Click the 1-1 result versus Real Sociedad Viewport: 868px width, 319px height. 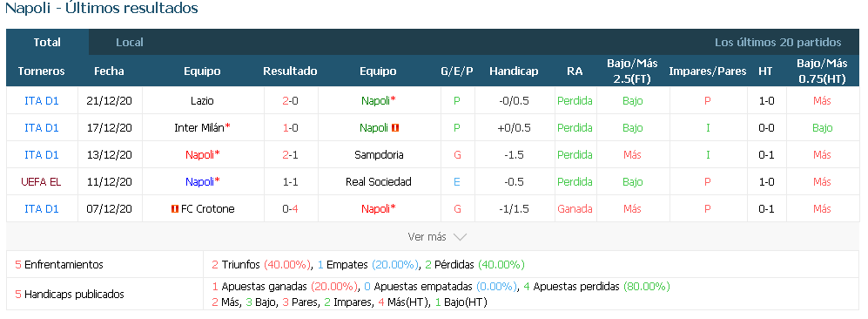pos(291,181)
